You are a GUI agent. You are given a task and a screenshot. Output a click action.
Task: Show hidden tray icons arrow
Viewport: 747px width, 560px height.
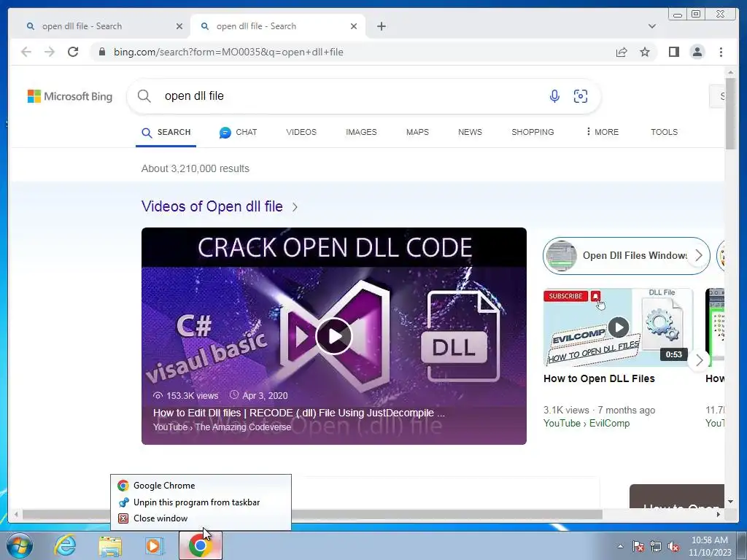[x=620, y=547]
